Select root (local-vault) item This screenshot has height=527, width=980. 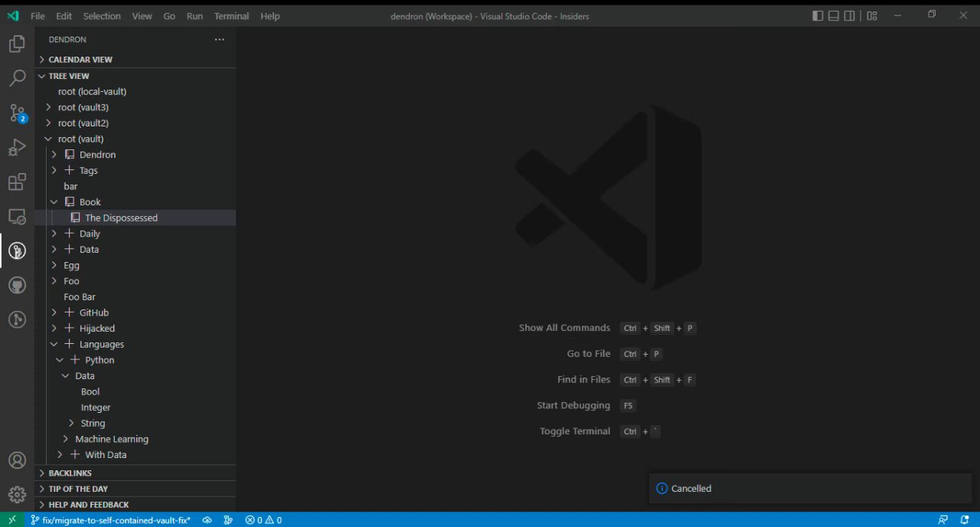click(136, 92)
